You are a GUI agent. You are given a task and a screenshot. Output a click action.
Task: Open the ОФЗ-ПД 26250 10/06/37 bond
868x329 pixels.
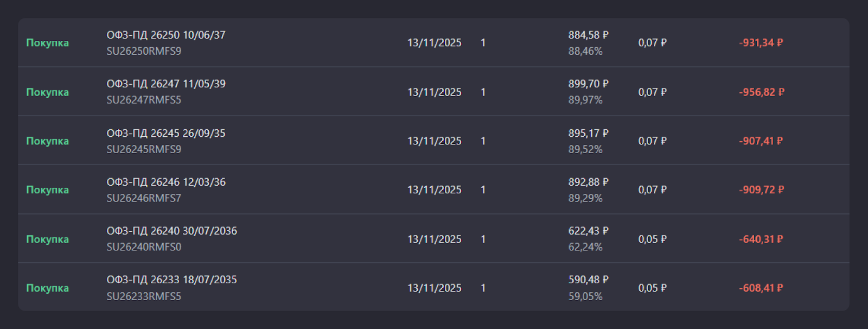(166, 35)
